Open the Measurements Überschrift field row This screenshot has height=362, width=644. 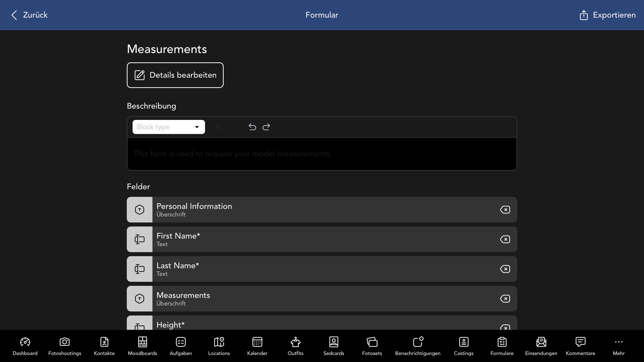coord(322,299)
